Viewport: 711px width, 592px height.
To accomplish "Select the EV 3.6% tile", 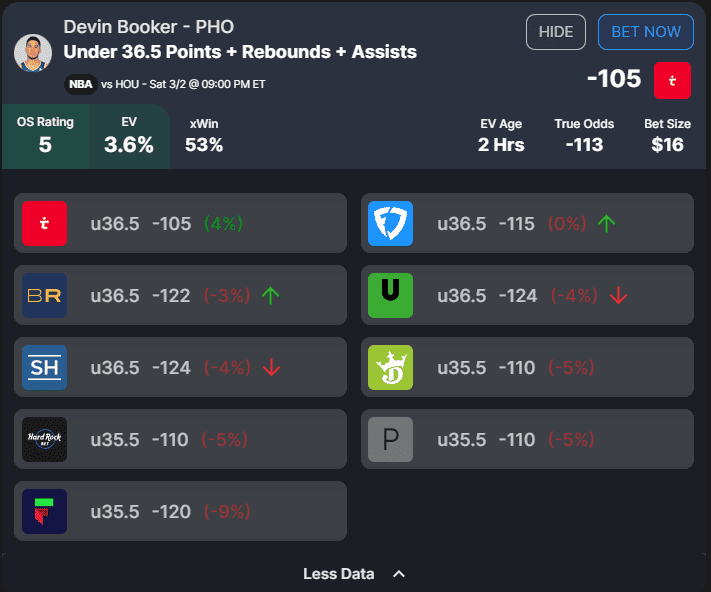I will [x=129, y=136].
